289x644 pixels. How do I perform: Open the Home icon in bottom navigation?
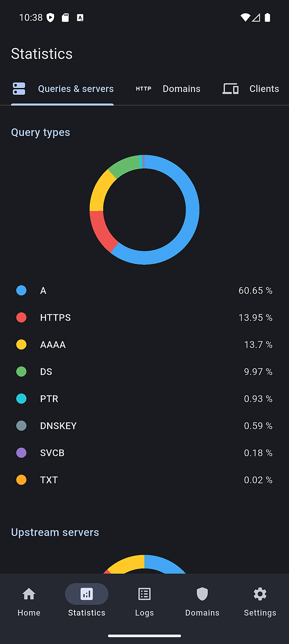click(29, 594)
